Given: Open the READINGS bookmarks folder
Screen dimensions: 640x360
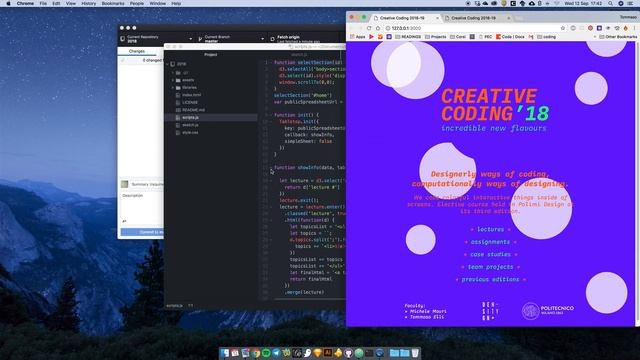Looking at the screenshot, I should point(408,37).
